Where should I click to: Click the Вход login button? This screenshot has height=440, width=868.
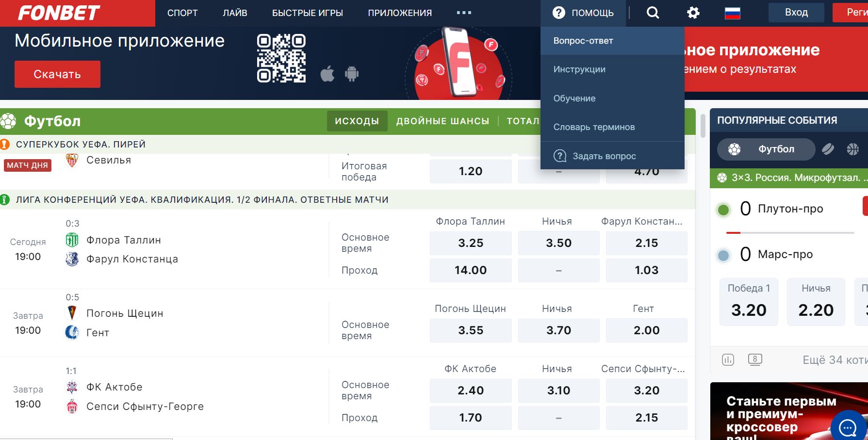796,13
